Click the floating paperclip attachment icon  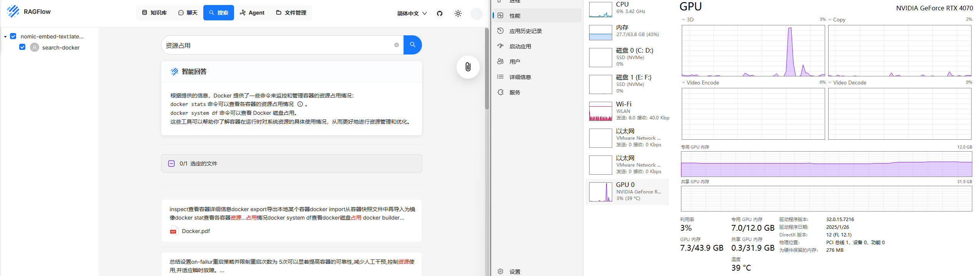pos(468,67)
